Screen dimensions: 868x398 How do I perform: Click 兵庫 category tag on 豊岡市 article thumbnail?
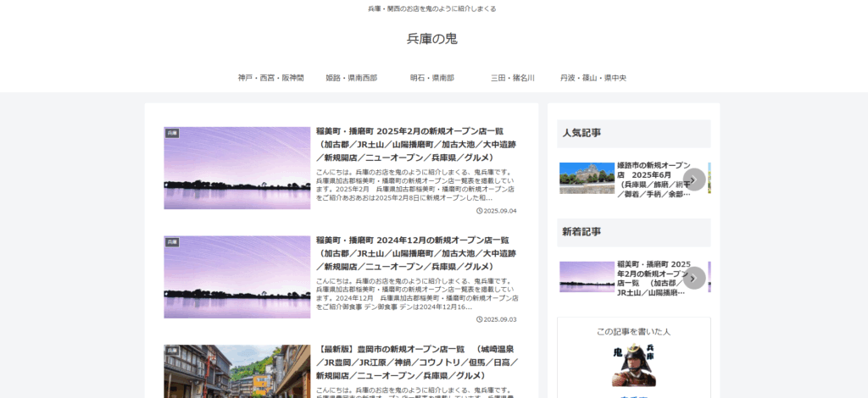(x=173, y=350)
